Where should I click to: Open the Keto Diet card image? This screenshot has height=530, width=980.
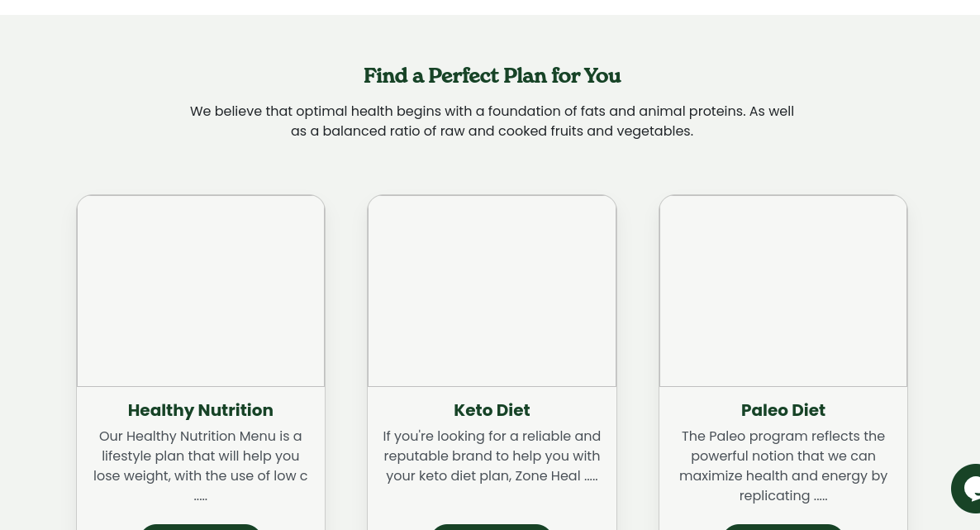(492, 291)
